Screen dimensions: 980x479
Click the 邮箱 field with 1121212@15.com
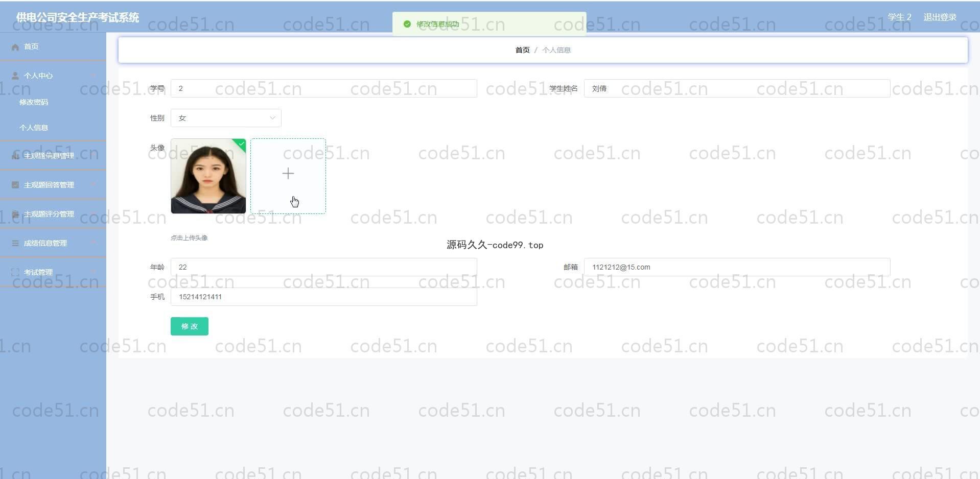click(x=737, y=267)
